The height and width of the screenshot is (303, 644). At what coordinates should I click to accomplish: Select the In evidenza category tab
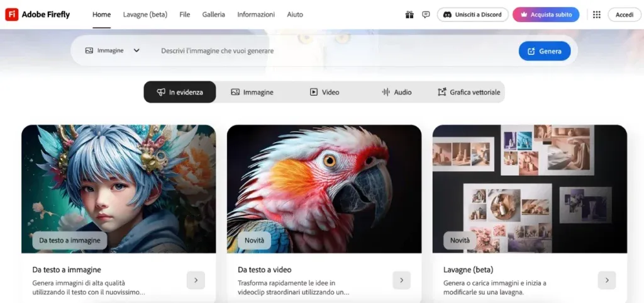(180, 92)
